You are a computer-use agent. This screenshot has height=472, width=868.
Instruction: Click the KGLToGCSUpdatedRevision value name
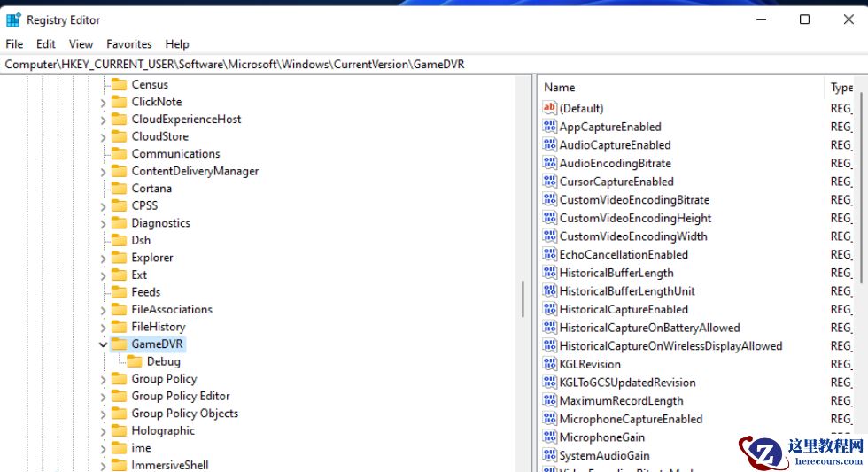(627, 383)
